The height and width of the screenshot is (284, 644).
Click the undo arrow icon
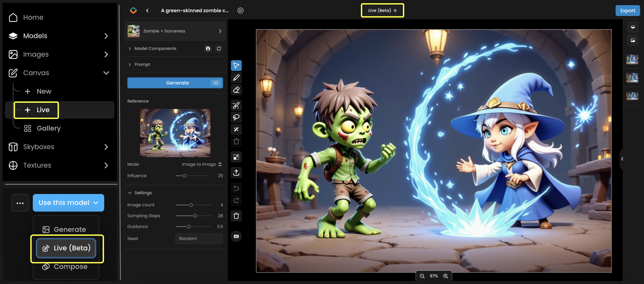point(236,188)
